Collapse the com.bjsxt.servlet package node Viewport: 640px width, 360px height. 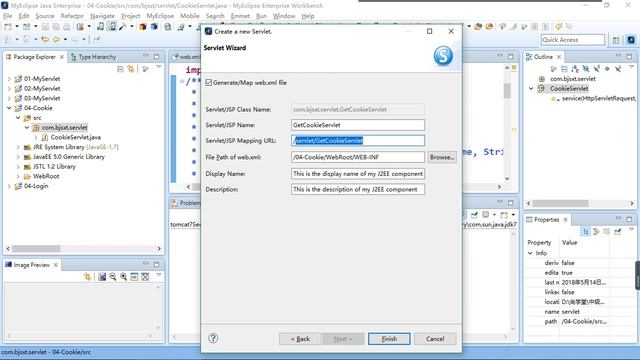point(27,127)
